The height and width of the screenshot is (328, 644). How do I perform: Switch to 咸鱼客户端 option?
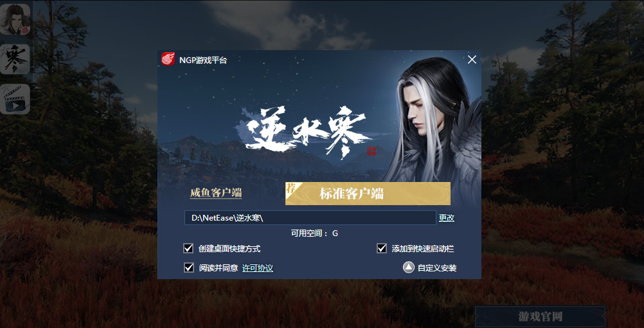(x=216, y=193)
